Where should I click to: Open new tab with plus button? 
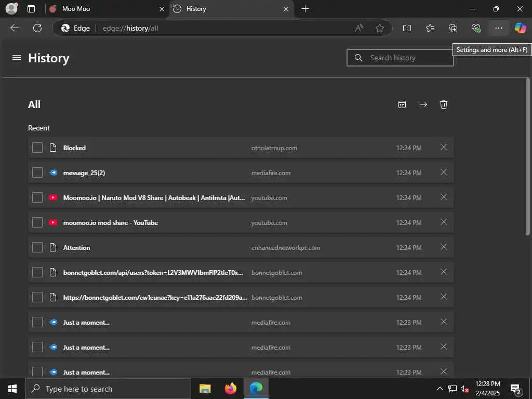pos(305,9)
